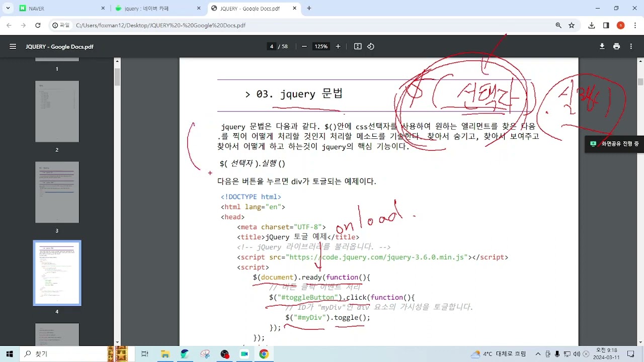Click the text '$( 선택자 ).실행 ()'
Image resolution: width=644 pixels, height=362 pixels.
[x=253, y=163]
